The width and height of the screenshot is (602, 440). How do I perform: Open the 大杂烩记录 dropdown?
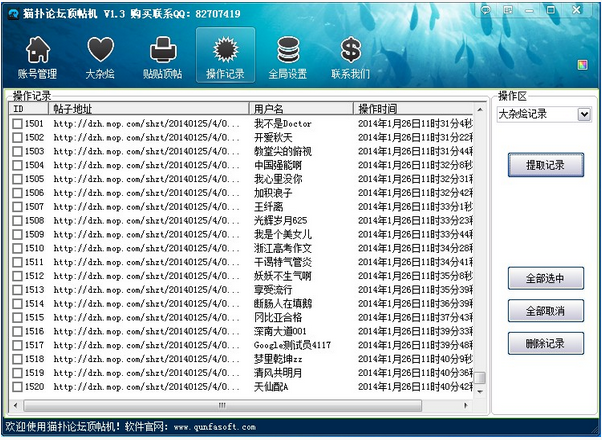pos(584,114)
